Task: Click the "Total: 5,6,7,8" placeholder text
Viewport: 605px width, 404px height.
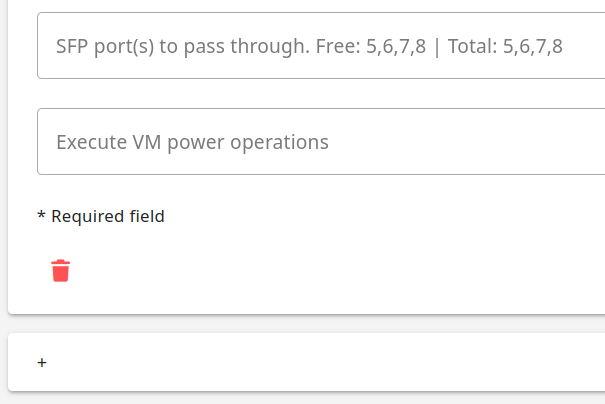Action: click(505, 46)
